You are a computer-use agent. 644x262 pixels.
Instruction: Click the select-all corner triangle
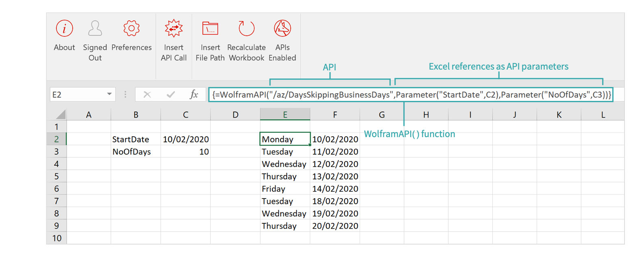pos(61,114)
